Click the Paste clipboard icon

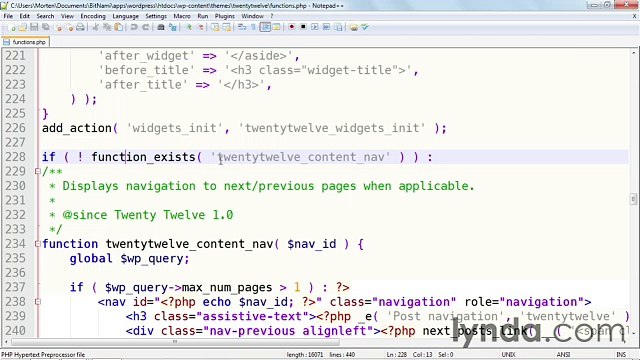(x=118, y=27)
